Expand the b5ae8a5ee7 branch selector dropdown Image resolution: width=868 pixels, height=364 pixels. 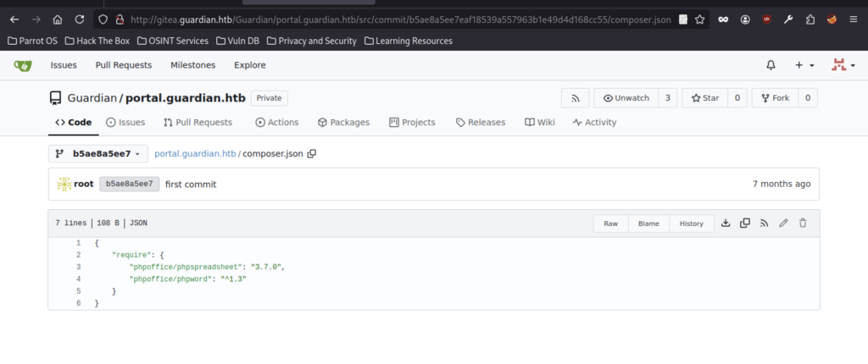coord(98,154)
